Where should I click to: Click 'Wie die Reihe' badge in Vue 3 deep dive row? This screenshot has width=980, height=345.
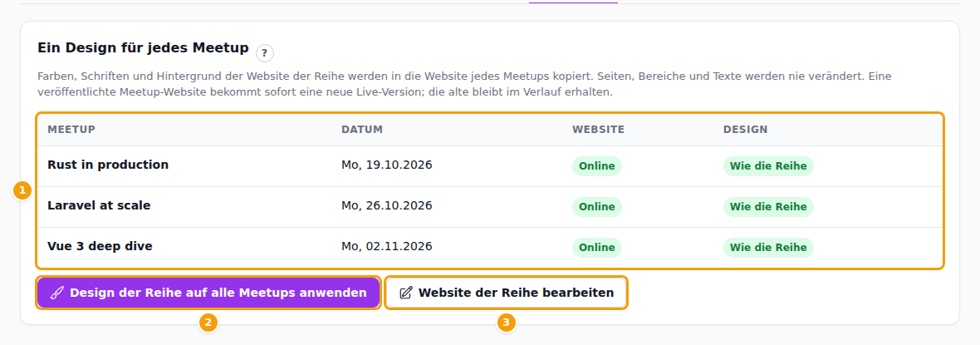click(x=768, y=248)
